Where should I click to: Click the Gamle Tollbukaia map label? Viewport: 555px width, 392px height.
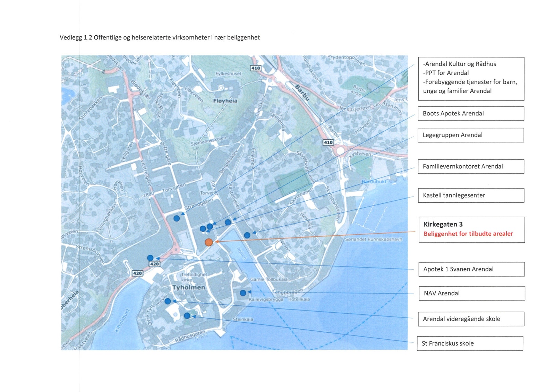[x=269, y=279]
